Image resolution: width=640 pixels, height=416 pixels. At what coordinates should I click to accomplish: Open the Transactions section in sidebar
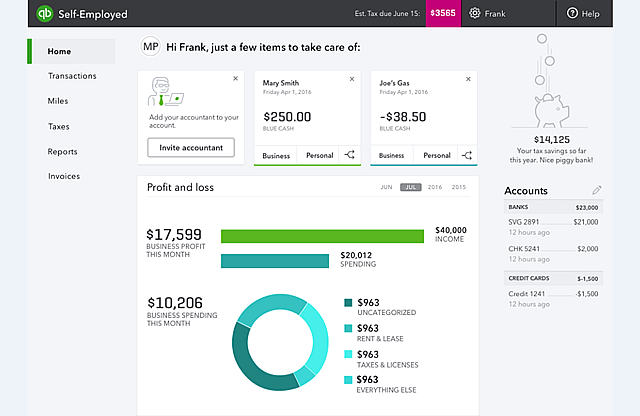point(72,76)
